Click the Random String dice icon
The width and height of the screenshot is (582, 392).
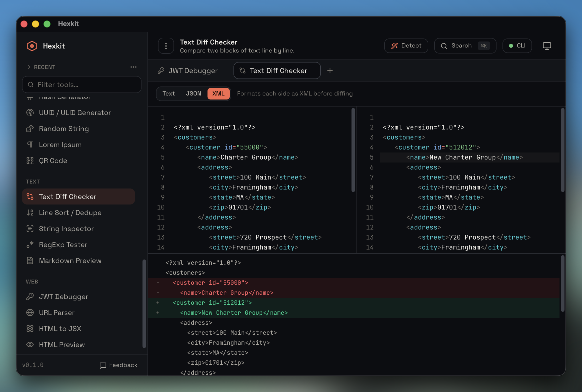coord(30,129)
